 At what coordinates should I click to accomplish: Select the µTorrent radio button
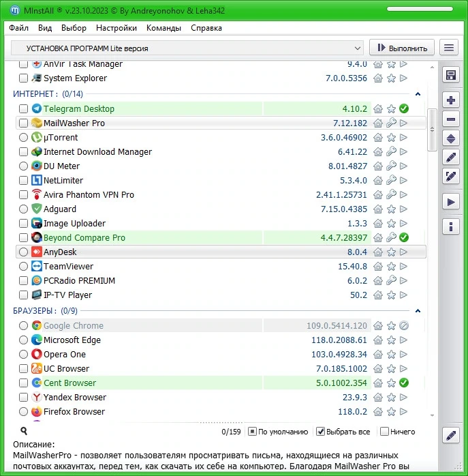tap(23, 138)
